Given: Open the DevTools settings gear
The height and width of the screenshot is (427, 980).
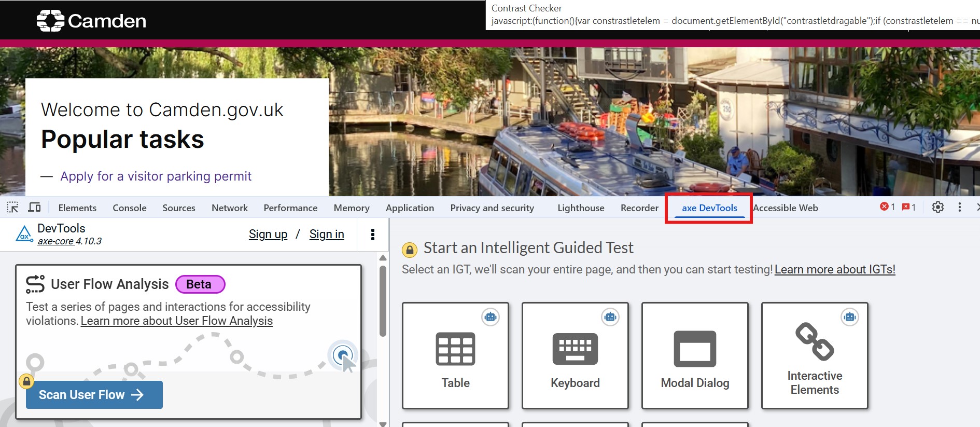Looking at the screenshot, I should tap(937, 208).
